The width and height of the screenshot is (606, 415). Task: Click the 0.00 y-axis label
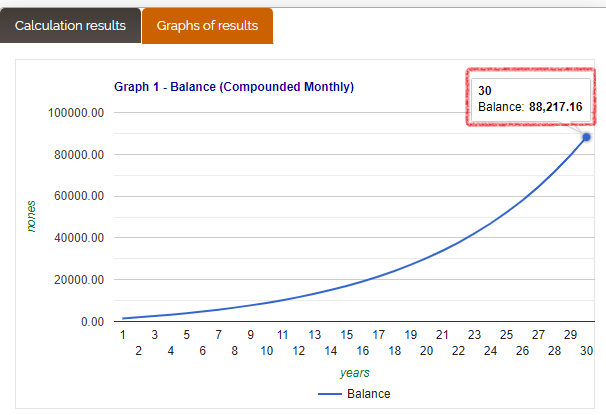(x=92, y=321)
